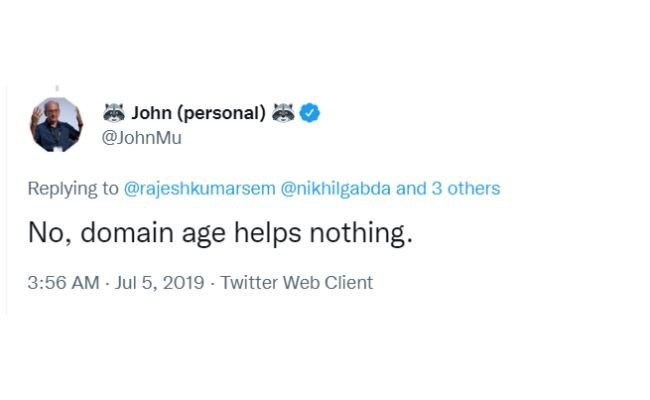Screen dimensions: 650x400
Task: Click the thread connector line above avatar
Action: [56, 88]
